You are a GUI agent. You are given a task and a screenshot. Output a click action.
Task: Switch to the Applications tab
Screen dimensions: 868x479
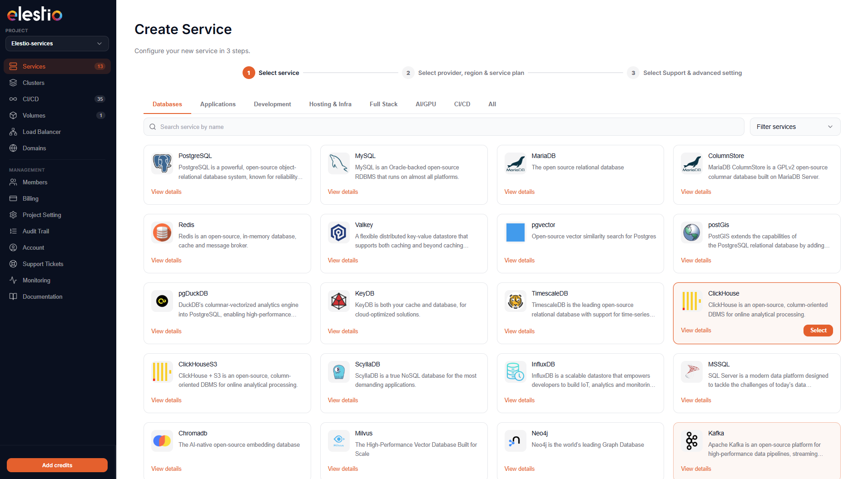point(218,104)
